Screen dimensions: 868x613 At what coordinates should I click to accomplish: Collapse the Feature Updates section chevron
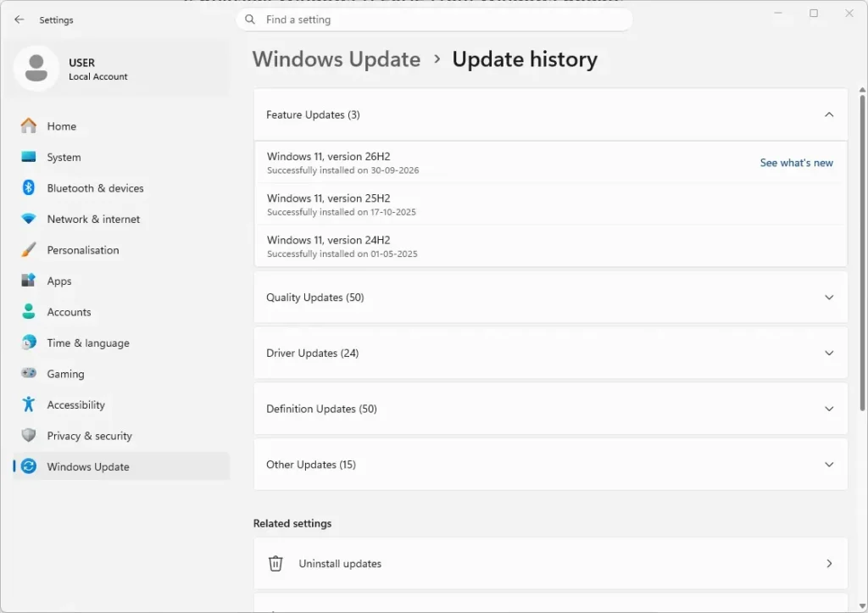click(829, 114)
